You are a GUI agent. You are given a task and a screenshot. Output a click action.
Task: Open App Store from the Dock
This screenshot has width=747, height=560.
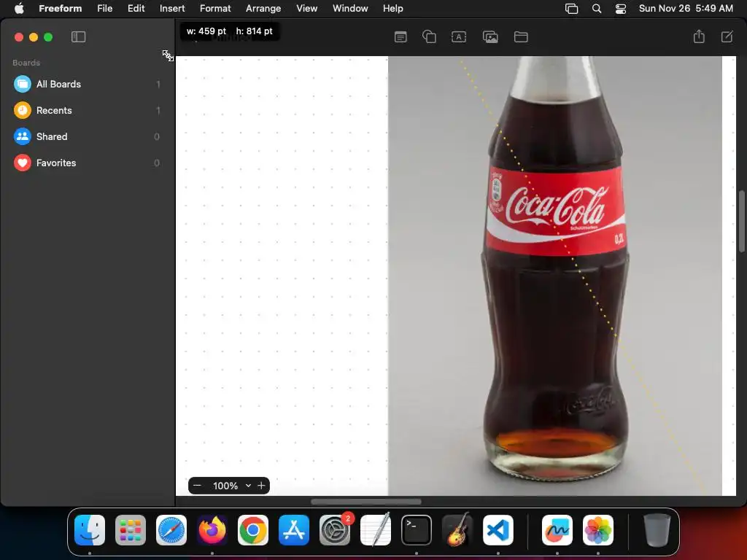294,530
